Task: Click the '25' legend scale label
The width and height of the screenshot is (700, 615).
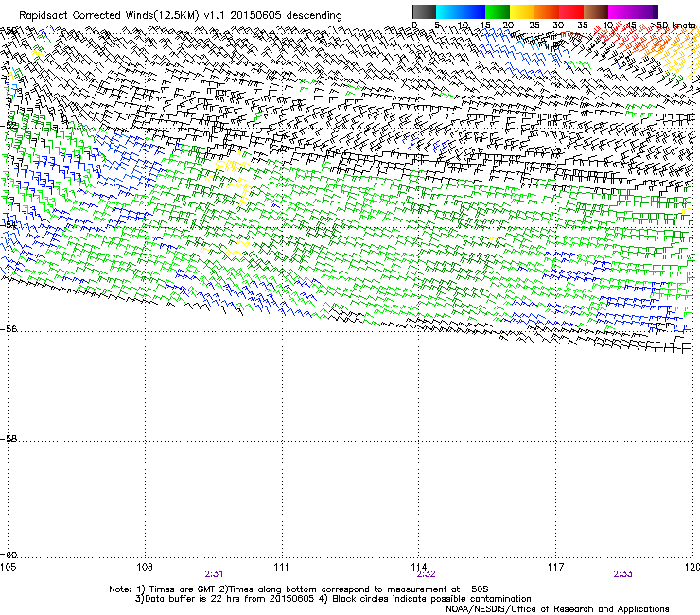Action: [x=534, y=26]
